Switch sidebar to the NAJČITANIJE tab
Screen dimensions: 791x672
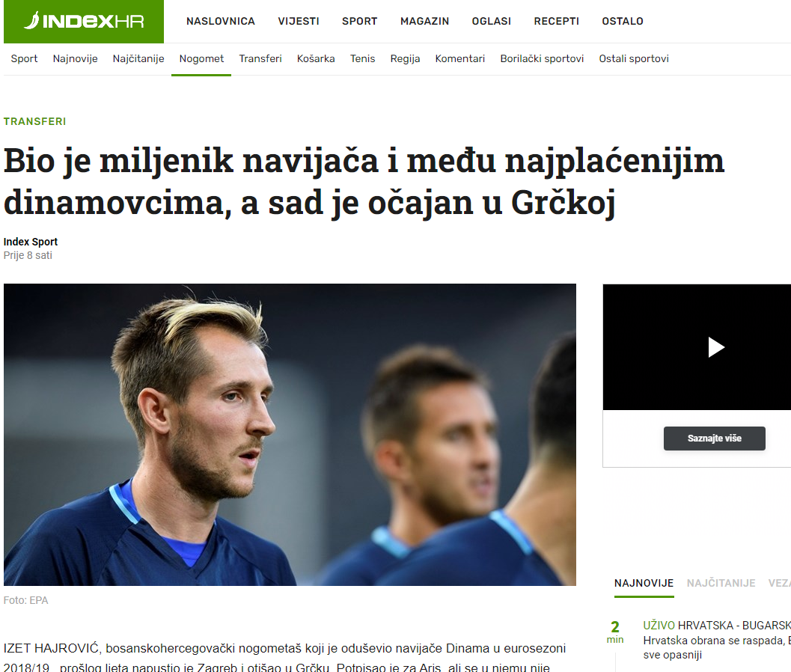[x=721, y=583]
